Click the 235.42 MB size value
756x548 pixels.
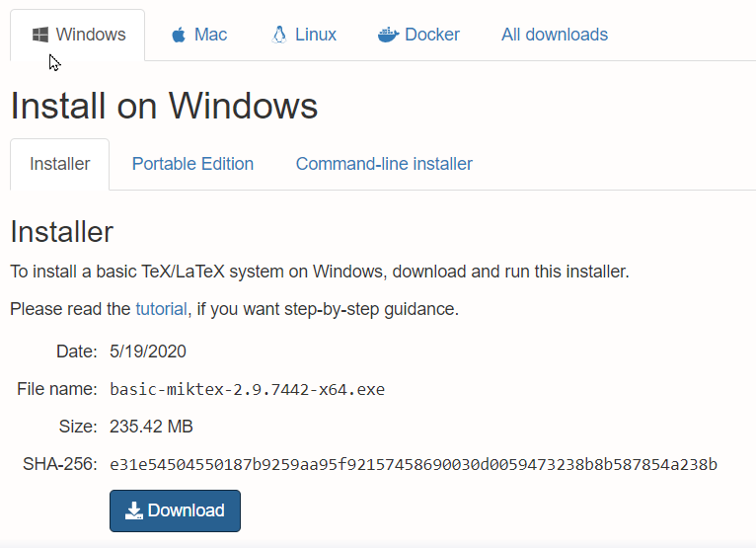tap(151, 427)
